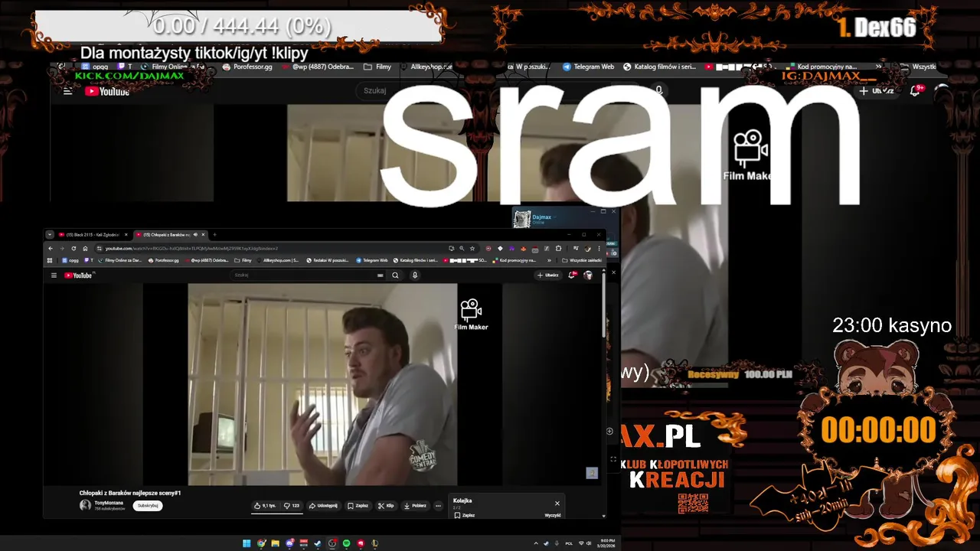This screenshot has width=980, height=551.
Task: Open more actions three-dot menu below video
Action: [438, 506]
